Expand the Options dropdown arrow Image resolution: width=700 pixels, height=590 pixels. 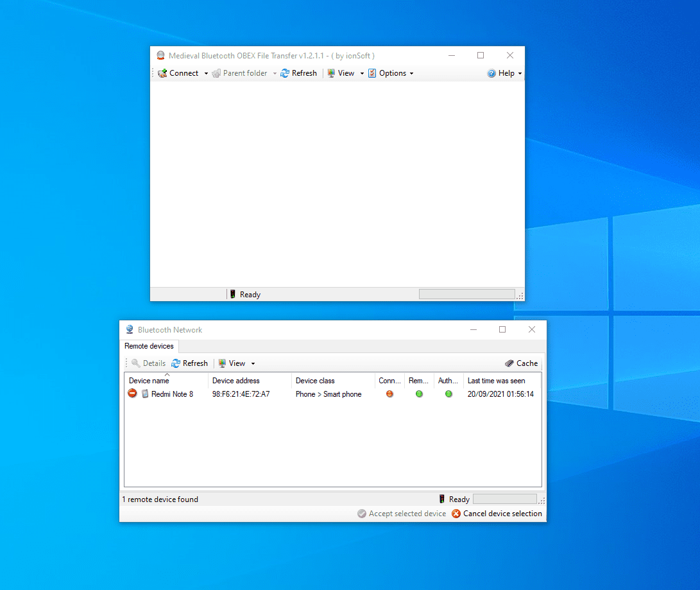(411, 74)
